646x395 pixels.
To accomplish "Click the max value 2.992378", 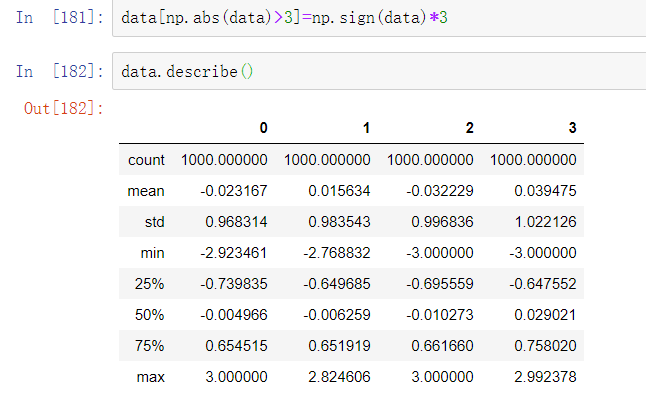I will [x=545, y=377].
